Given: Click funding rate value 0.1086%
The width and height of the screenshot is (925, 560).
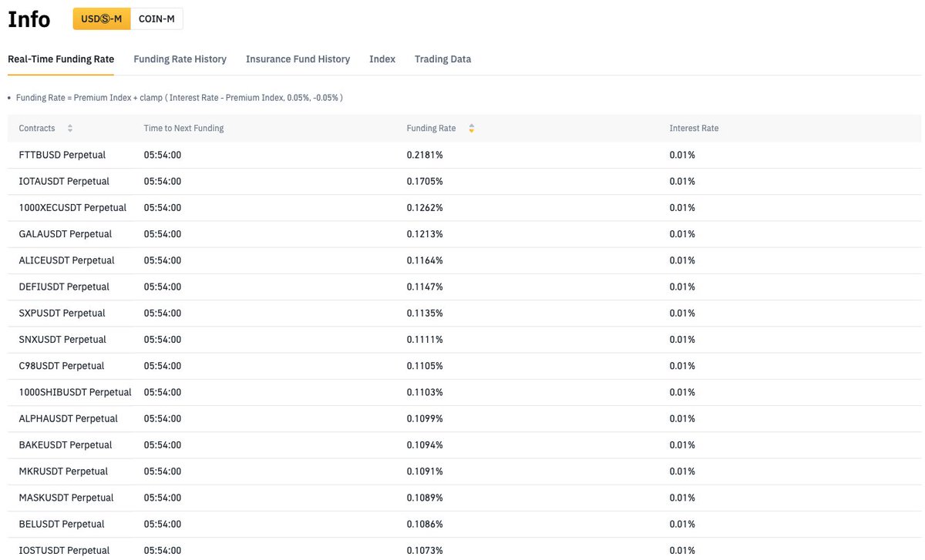Looking at the screenshot, I should (425, 524).
